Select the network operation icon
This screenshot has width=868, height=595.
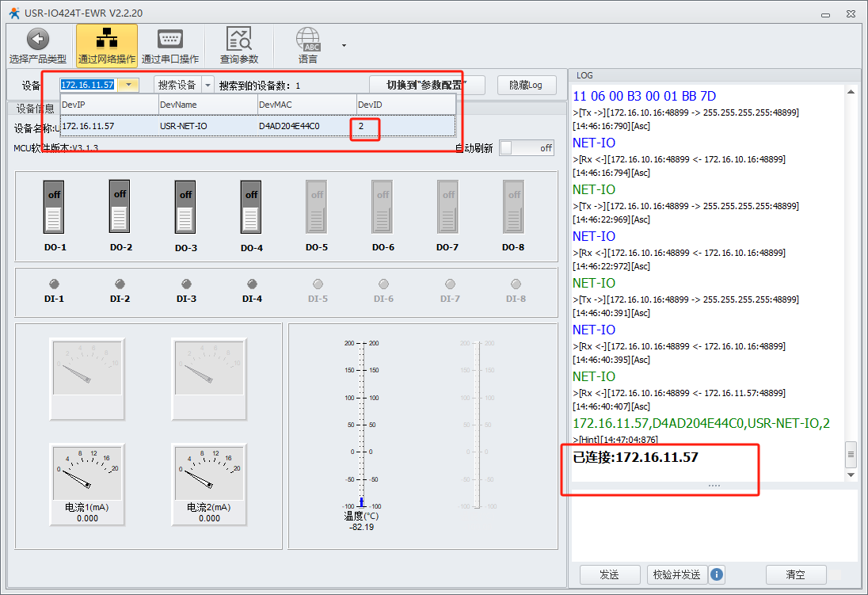(x=106, y=40)
